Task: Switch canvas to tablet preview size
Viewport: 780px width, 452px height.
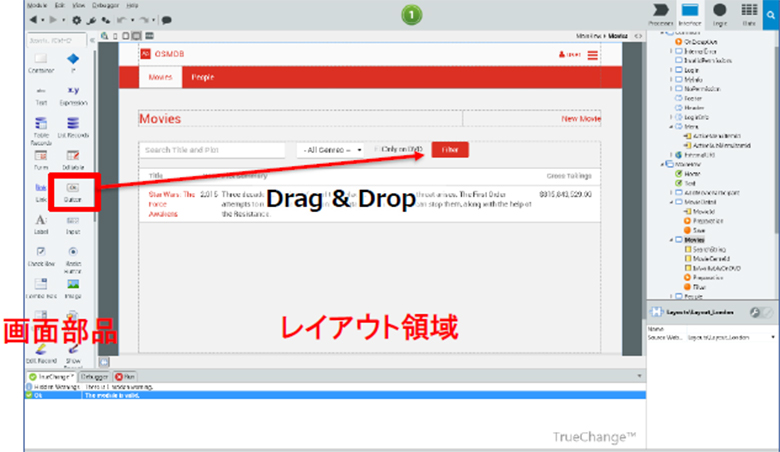Action: [x=126, y=36]
